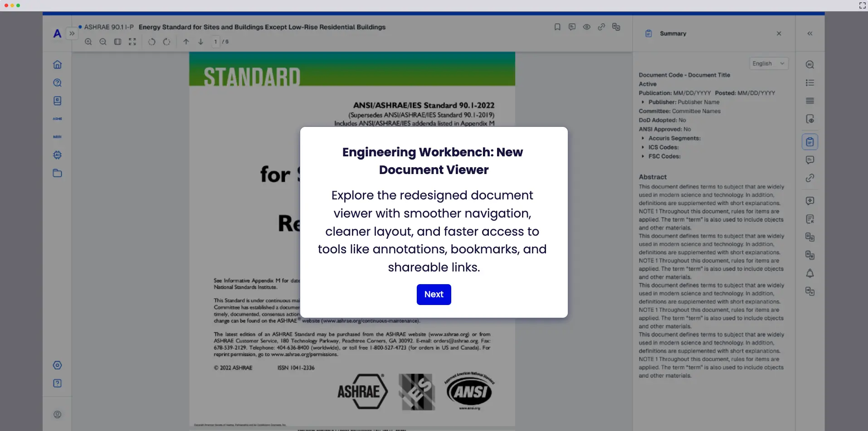Viewport: 868px width, 431px height.
Task: Click the compare documents icon in header
Action: (616, 27)
